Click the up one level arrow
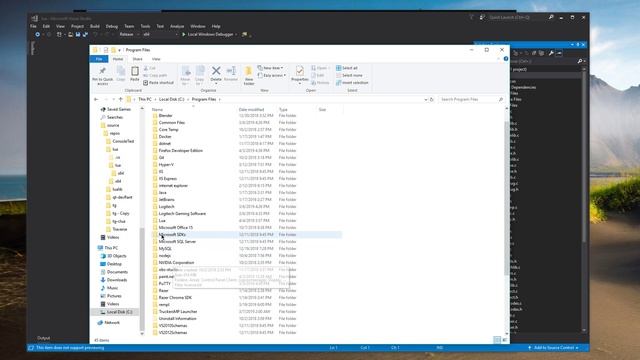 121,99
